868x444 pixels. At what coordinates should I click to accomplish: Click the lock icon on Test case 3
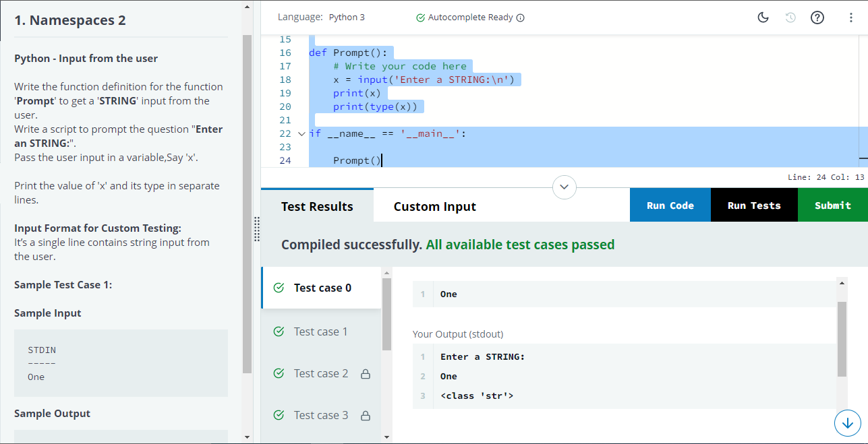click(x=366, y=416)
